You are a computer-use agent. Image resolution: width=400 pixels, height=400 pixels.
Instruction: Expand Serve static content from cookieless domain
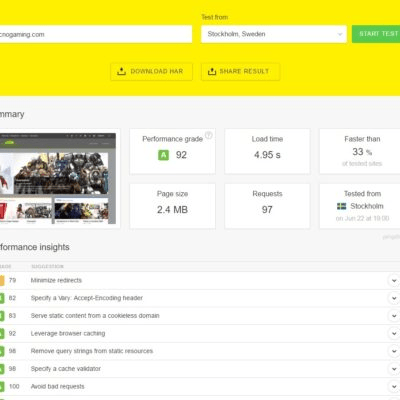(x=394, y=316)
